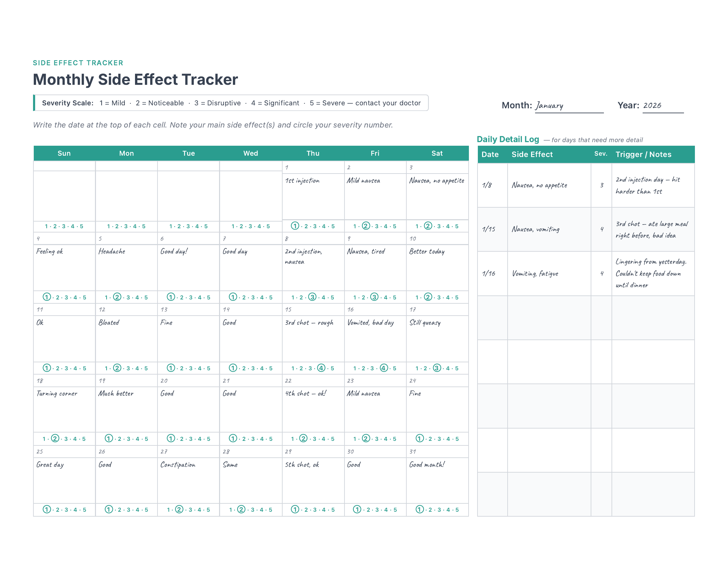Select the circled 4 on January 15
728x563 pixels.
click(321, 368)
